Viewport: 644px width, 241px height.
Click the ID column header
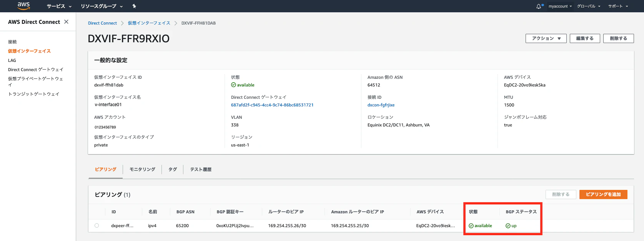point(114,212)
